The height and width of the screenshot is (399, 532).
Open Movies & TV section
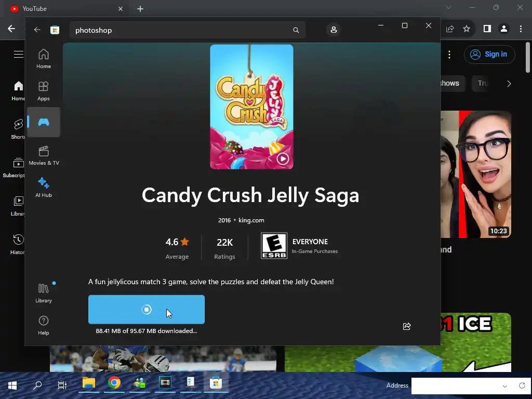[x=44, y=155]
